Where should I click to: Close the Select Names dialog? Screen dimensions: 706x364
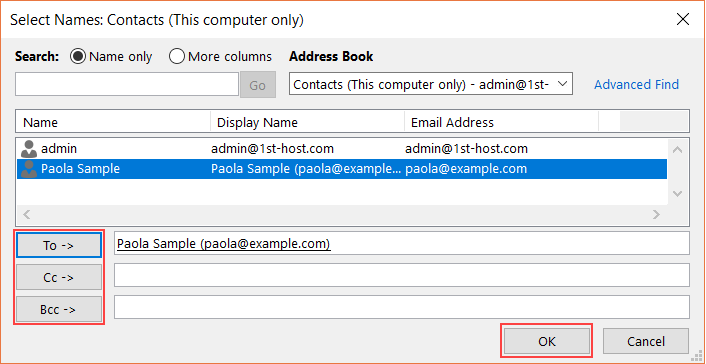pyautogui.click(x=683, y=20)
